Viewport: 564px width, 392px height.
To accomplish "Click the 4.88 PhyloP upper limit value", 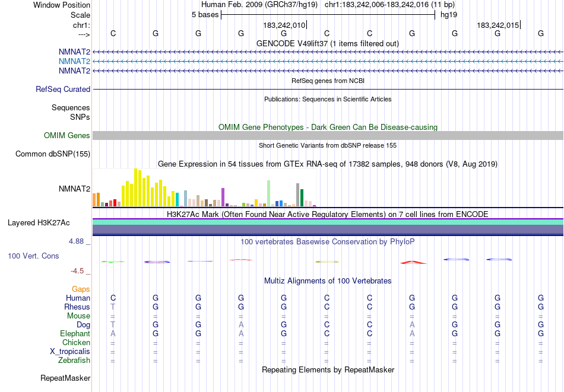I will [76, 241].
